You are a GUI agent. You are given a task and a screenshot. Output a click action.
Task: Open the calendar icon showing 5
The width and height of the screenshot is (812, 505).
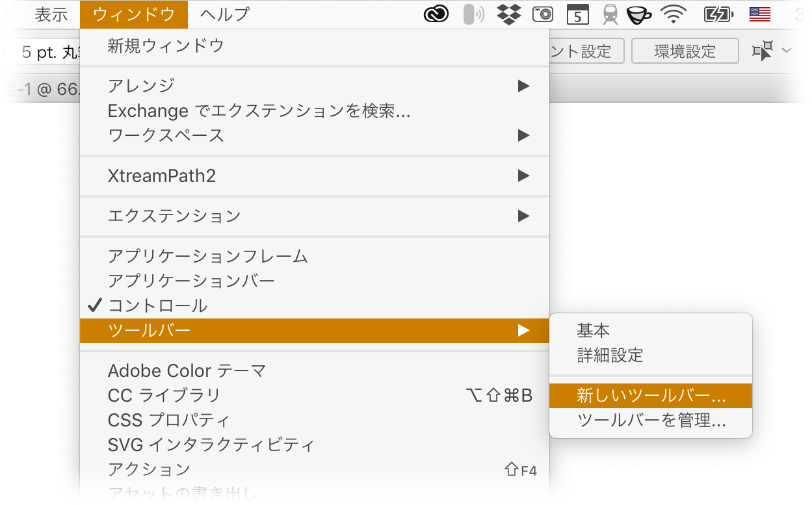coord(578,14)
